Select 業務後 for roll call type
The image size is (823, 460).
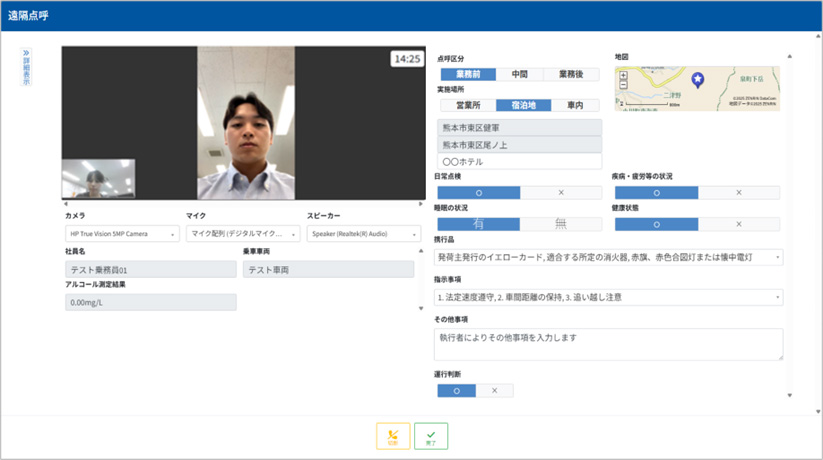coord(573,74)
